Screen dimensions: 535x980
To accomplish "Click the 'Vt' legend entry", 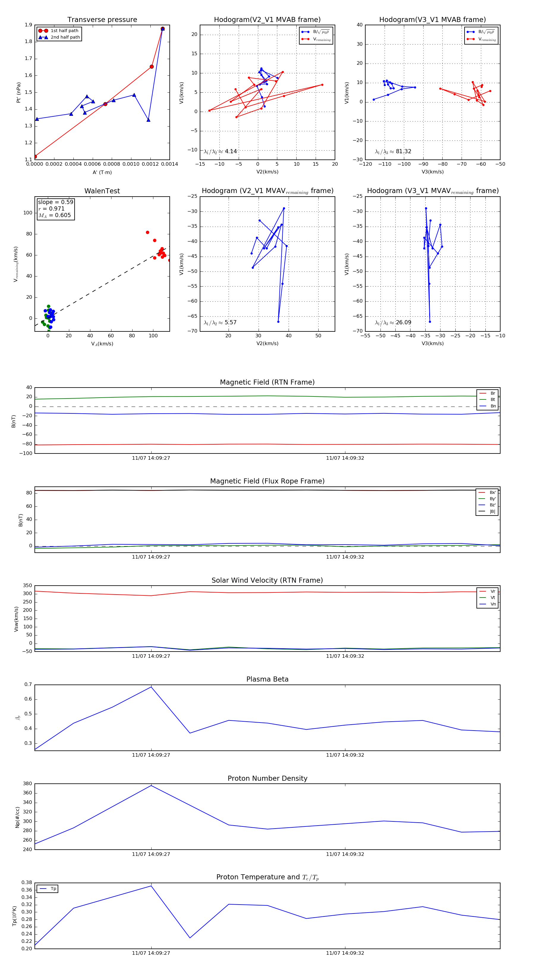I will point(487,598).
